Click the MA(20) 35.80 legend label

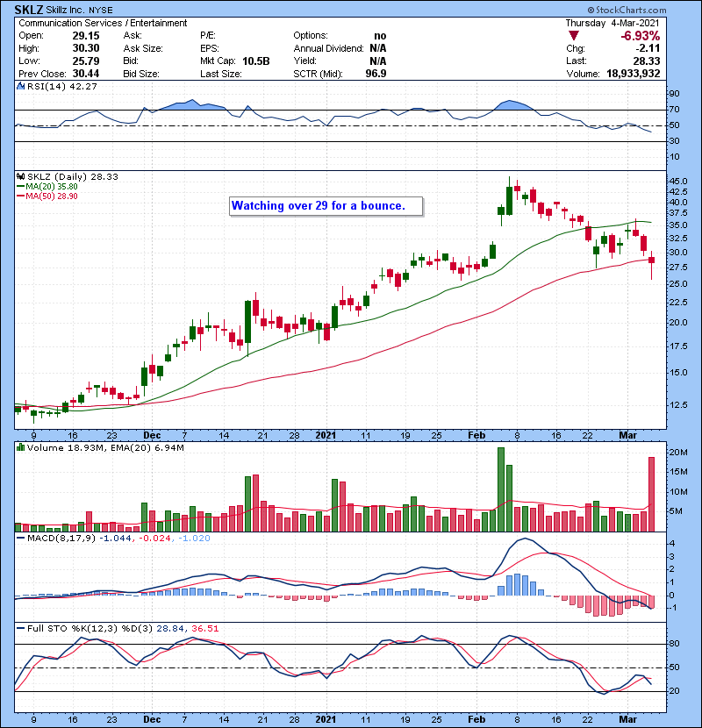(x=52, y=186)
